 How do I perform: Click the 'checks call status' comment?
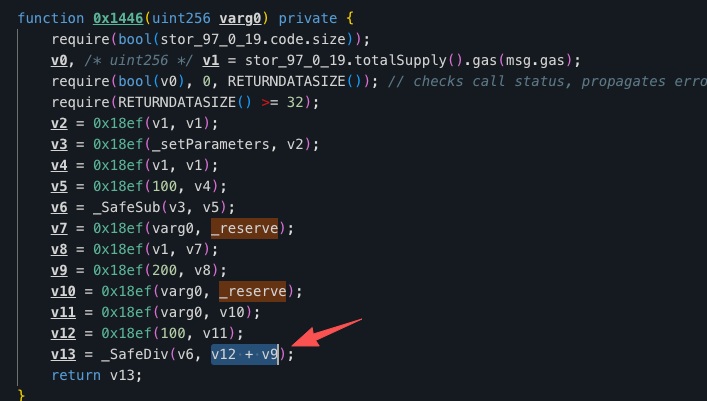(493, 81)
